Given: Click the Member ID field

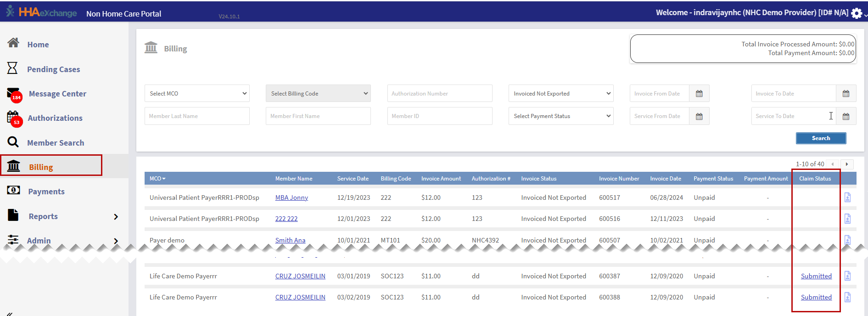Looking at the screenshot, I should (440, 116).
